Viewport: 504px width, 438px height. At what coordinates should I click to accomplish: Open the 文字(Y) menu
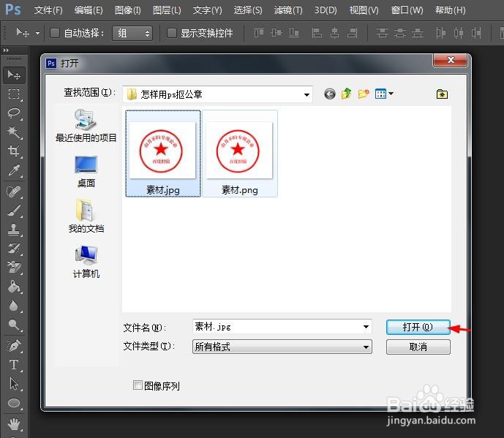pos(207,10)
